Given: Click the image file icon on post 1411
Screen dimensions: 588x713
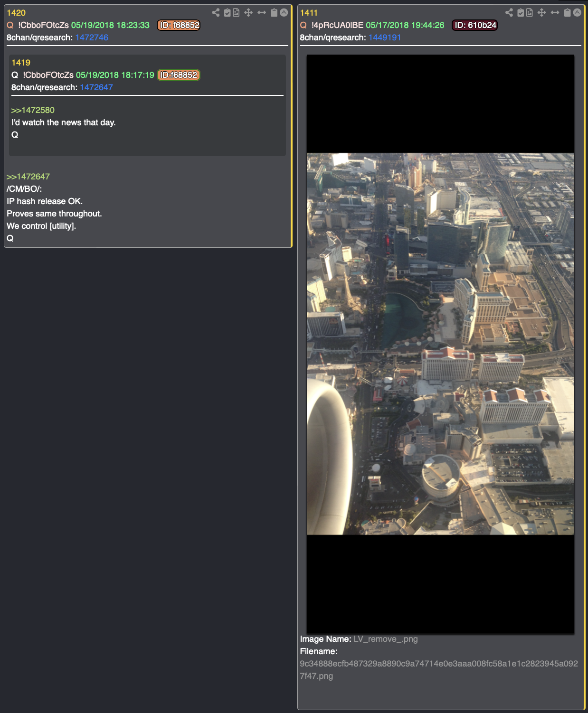Looking at the screenshot, I should coord(530,13).
